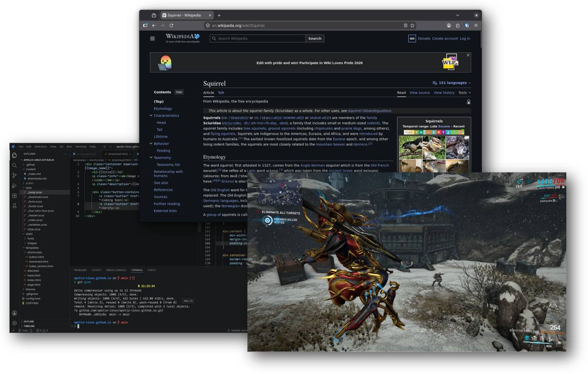This screenshot has width=588, height=374.
Task: Open Firefox list all tabs chevron
Action: tap(457, 16)
